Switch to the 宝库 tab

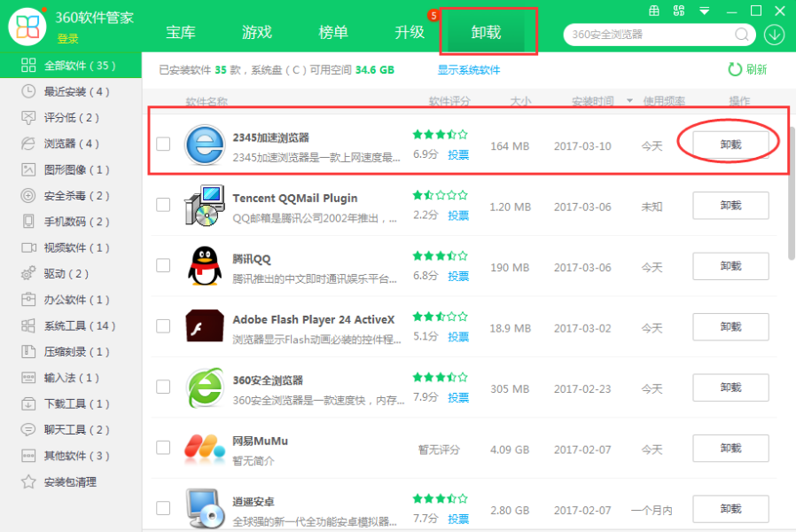tap(181, 33)
